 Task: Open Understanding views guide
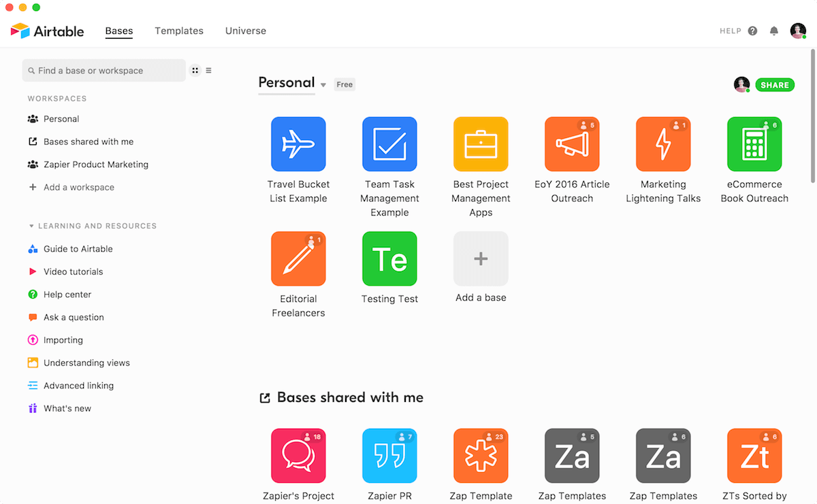[79, 363]
